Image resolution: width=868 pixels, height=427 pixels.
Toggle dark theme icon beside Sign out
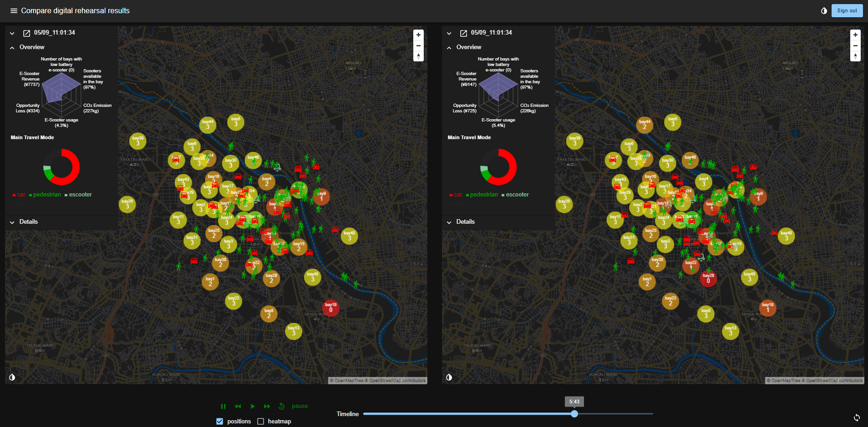click(x=824, y=11)
